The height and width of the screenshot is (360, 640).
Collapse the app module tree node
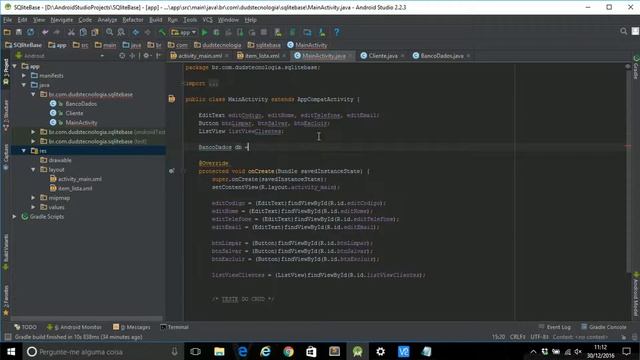click(15, 66)
